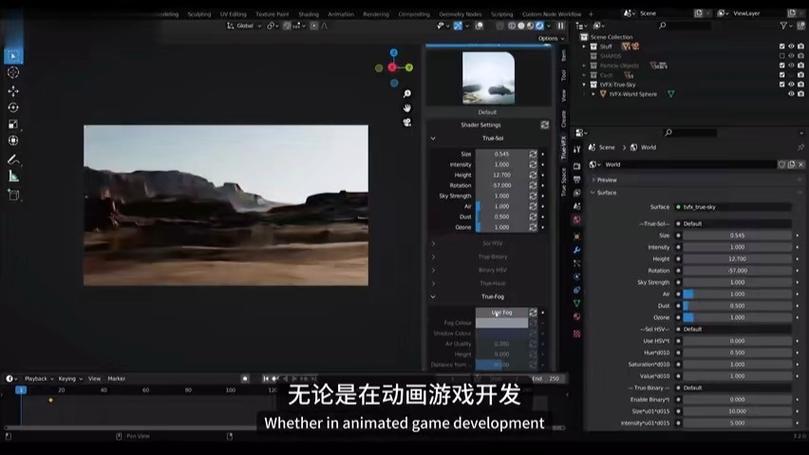Click the Default preset label under thumbnail

pos(488,112)
